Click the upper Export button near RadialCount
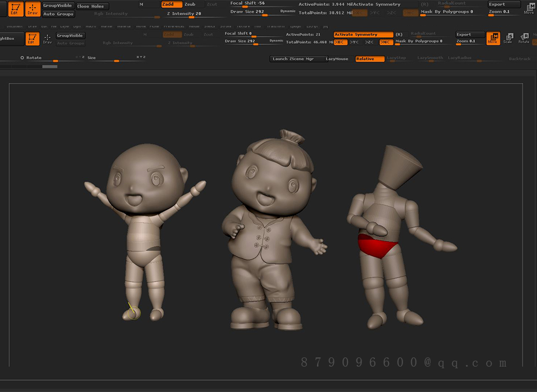This screenshot has height=392, width=537. 504,4
